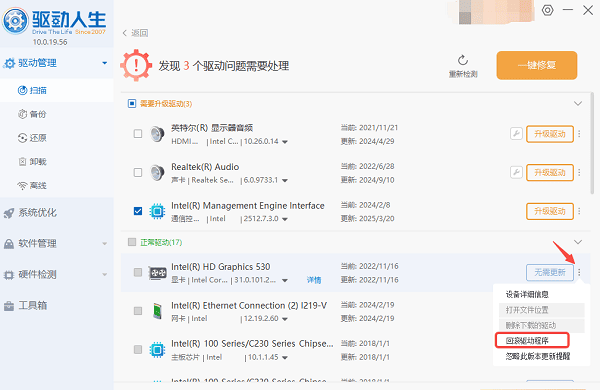Click chip icon of 100 Series/C230 Chipset
This screenshot has height=390, width=600.
point(157,349)
